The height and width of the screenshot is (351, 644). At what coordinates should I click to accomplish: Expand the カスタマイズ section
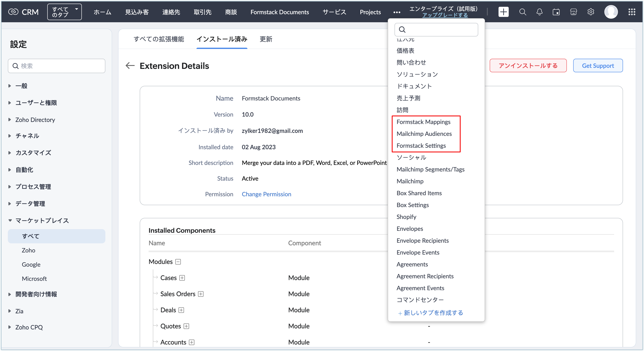(x=10, y=153)
